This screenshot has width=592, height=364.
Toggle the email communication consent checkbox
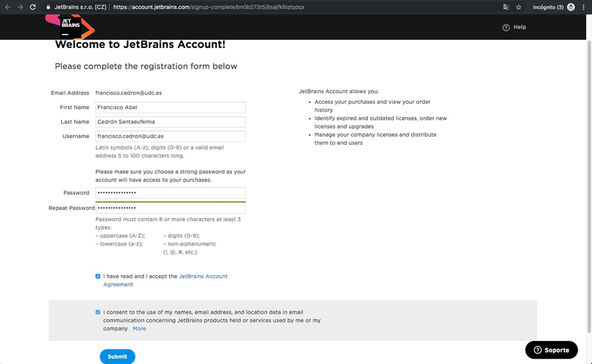pos(98,312)
